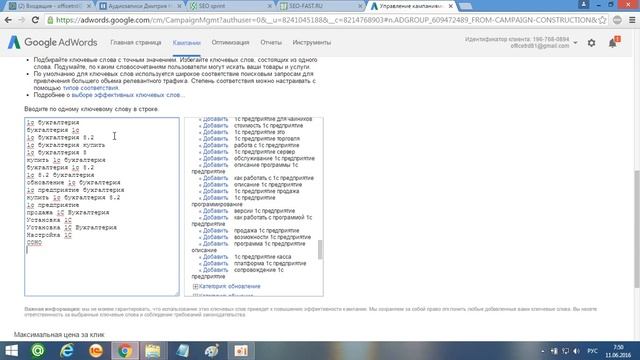Click the 'Настройка 1С' keyword line
Viewport: 640px width, 360px height.
[49, 235]
